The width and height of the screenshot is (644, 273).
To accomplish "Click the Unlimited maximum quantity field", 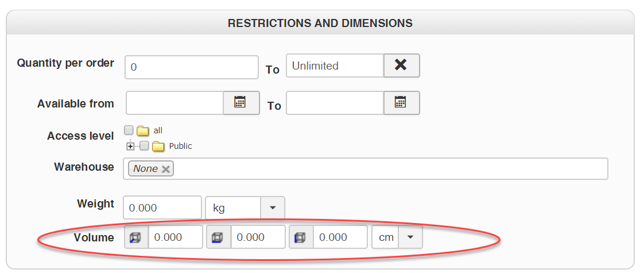I will pos(335,66).
